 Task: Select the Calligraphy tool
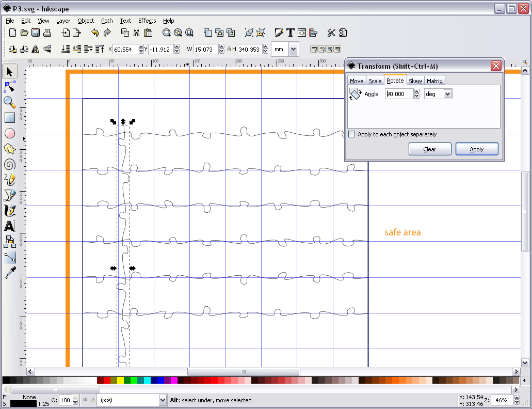[9, 211]
